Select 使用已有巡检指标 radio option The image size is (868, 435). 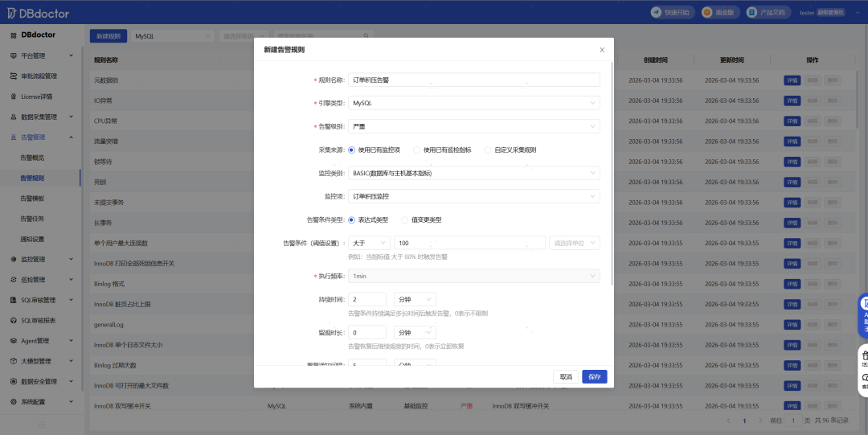pos(417,150)
